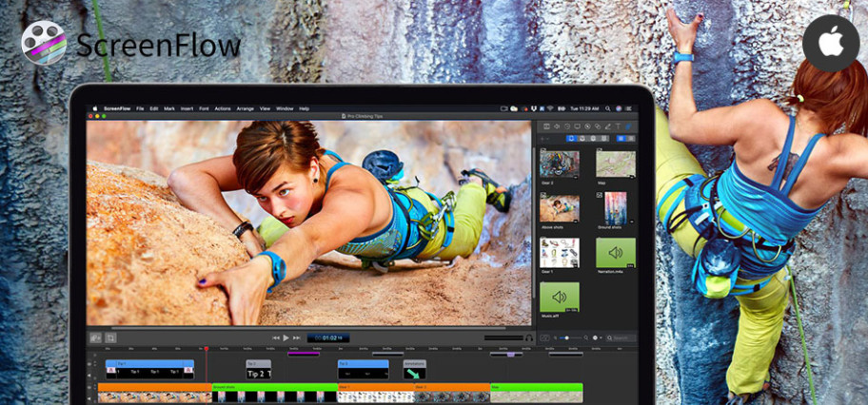Adjust the media thumbnail size slider
The image size is (868, 405).
[568, 337]
